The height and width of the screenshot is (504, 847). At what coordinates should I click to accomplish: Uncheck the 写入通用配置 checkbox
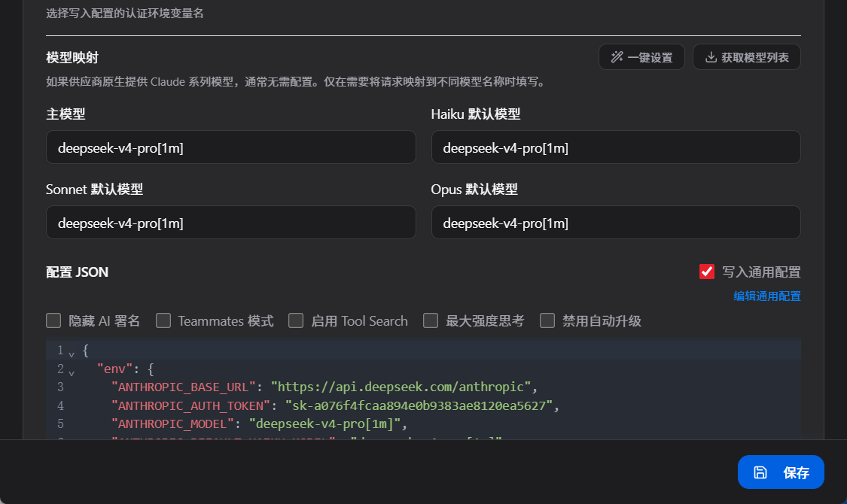click(706, 272)
